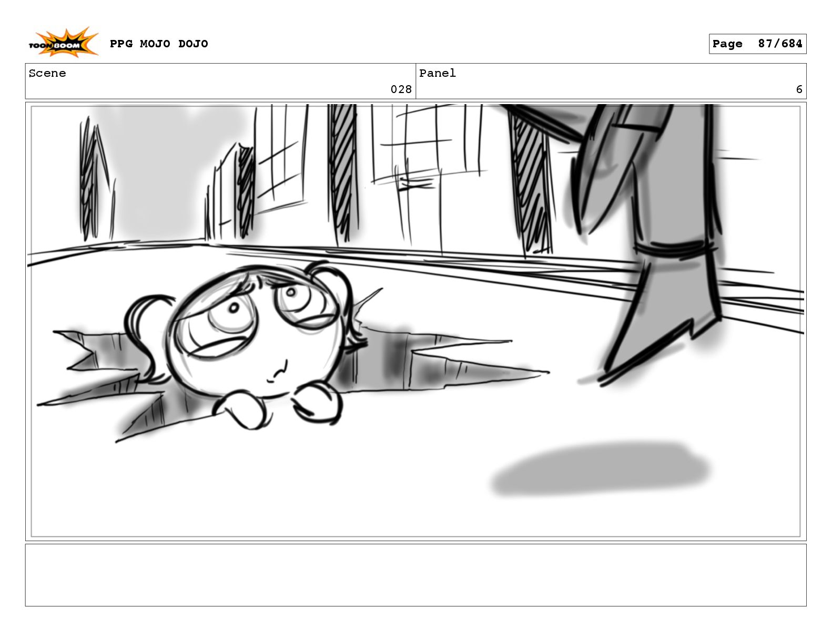Viewport: 832px width, 644px height.
Task: Select the 'PPG MOJO DOJO' title text
Action: click(159, 44)
